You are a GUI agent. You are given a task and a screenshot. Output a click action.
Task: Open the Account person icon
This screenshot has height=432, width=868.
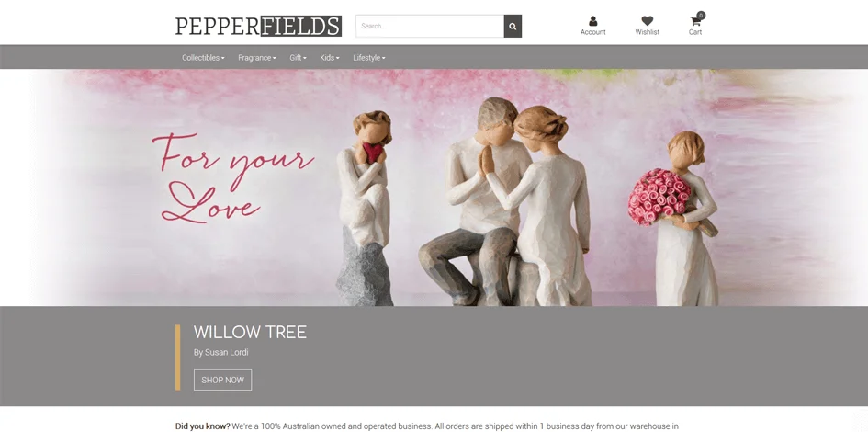(592, 21)
